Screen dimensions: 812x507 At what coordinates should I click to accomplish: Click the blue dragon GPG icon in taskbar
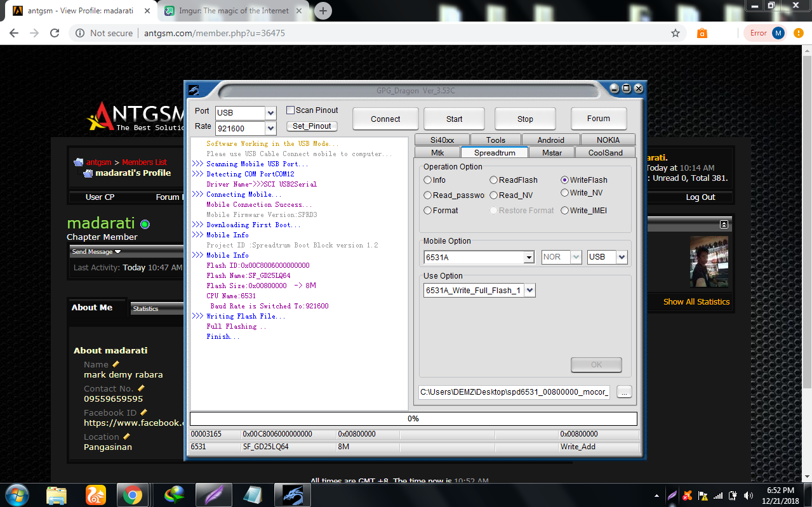tap(291, 495)
